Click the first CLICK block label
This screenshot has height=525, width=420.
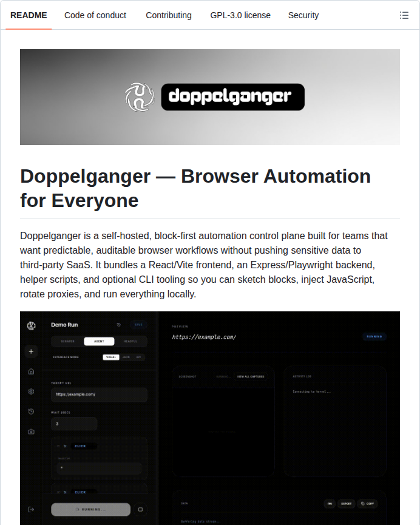[80, 446]
